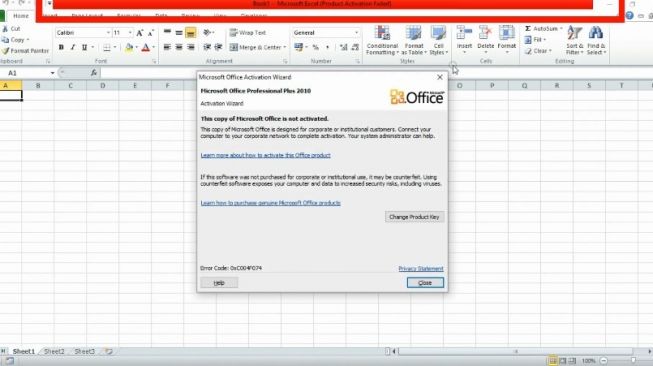Switch to Normal view in status bar

pos(552,361)
